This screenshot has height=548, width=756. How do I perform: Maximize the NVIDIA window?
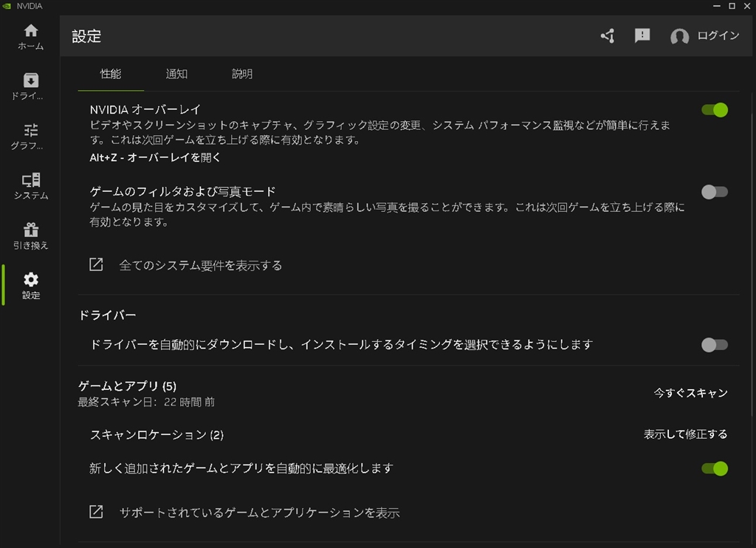point(732,6)
